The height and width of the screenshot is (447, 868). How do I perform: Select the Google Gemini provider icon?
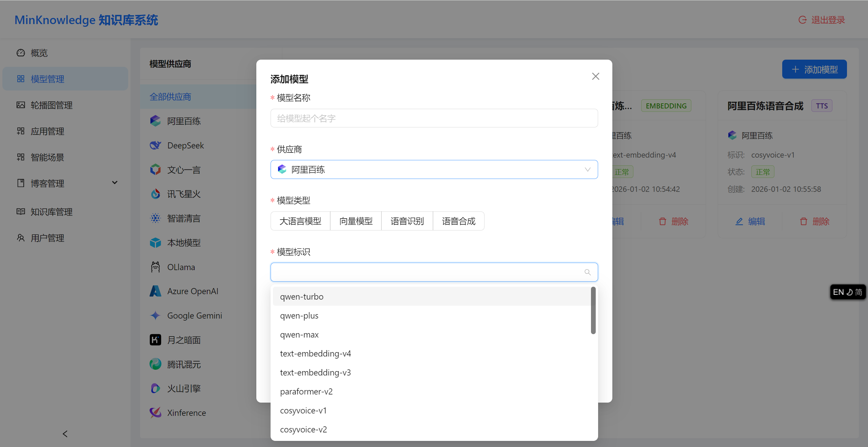[155, 315]
